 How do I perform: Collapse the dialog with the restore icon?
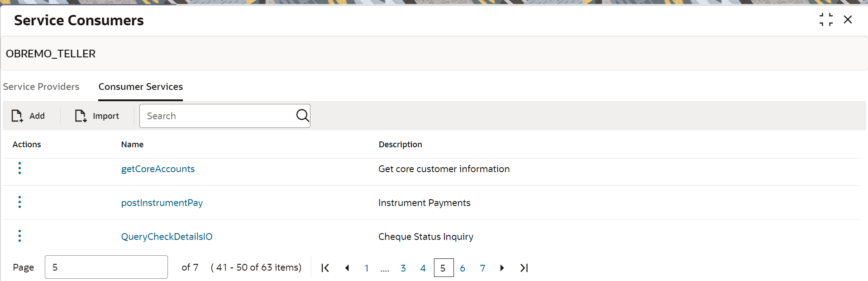pos(826,19)
